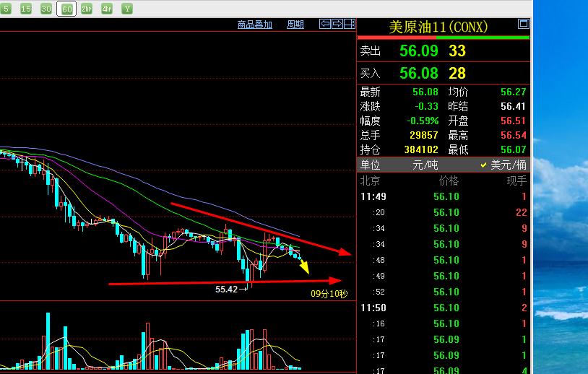Click the 11:49 tick row time
The image size is (588, 374).
click(x=373, y=196)
